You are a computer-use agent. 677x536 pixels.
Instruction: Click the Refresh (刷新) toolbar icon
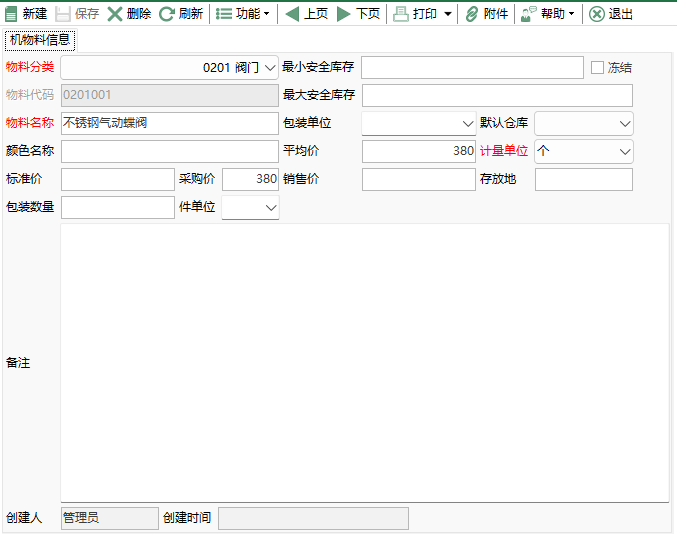(167, 14)
